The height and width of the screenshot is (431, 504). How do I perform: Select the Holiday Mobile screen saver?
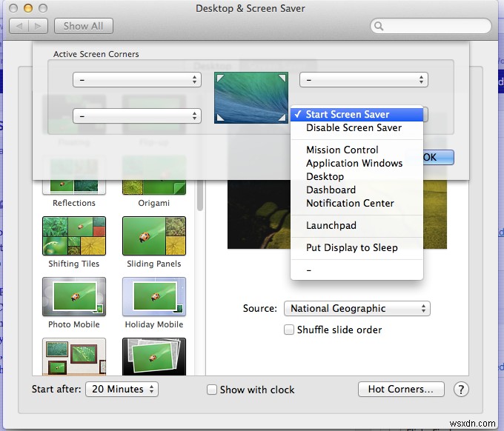pos(154,297)
